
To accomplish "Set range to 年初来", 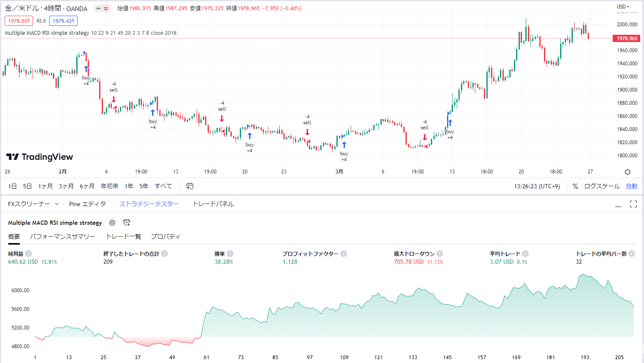I will point(110,186).
